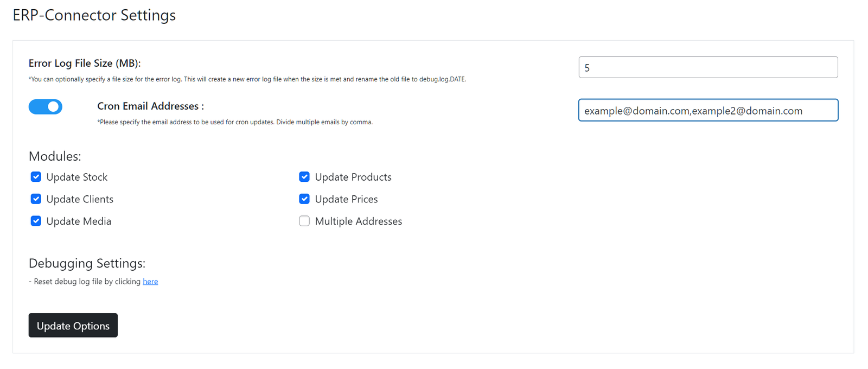Viewport: 868px width, 369px height.
Task: Disable the Cron Email Addresses toggle switch
Action: click(x=46, y=107)
